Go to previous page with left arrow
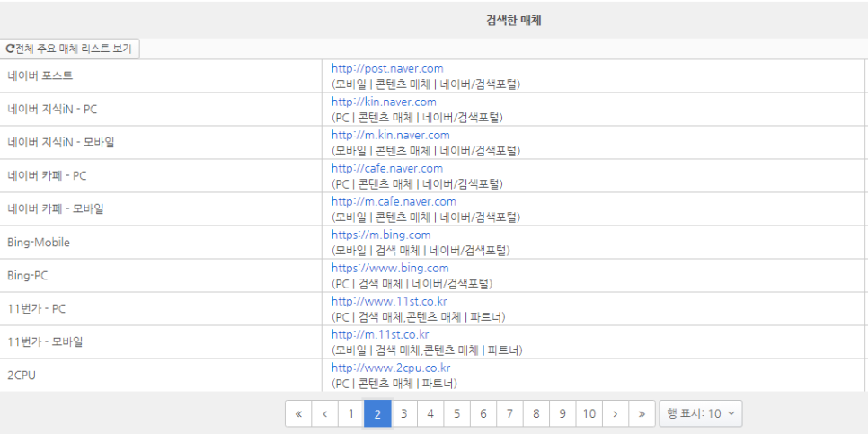 (x=325, y=413)
